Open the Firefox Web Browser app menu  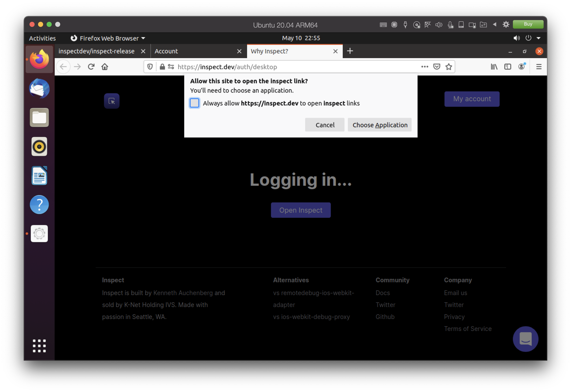(108, 38)
